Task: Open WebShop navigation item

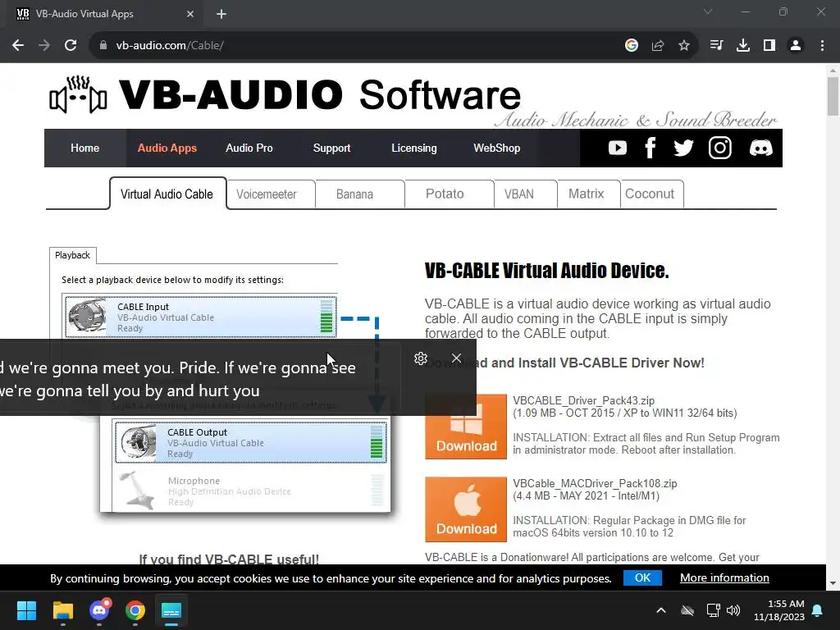Action: coord(496,148)
